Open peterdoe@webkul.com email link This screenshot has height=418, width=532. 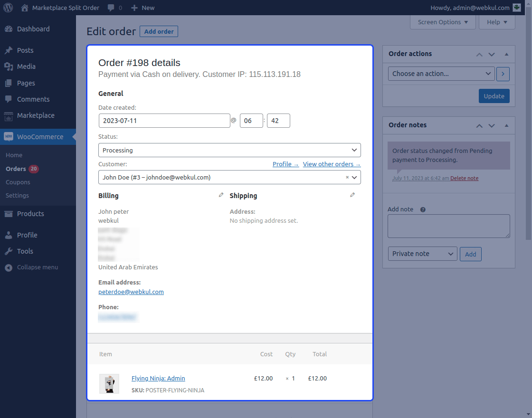click(131, 292)
